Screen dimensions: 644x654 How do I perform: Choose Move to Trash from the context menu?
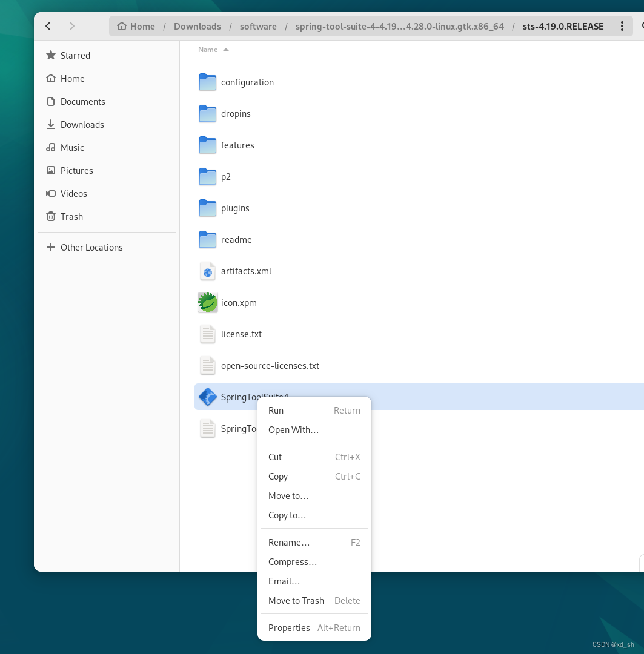[x=314, y=601]
